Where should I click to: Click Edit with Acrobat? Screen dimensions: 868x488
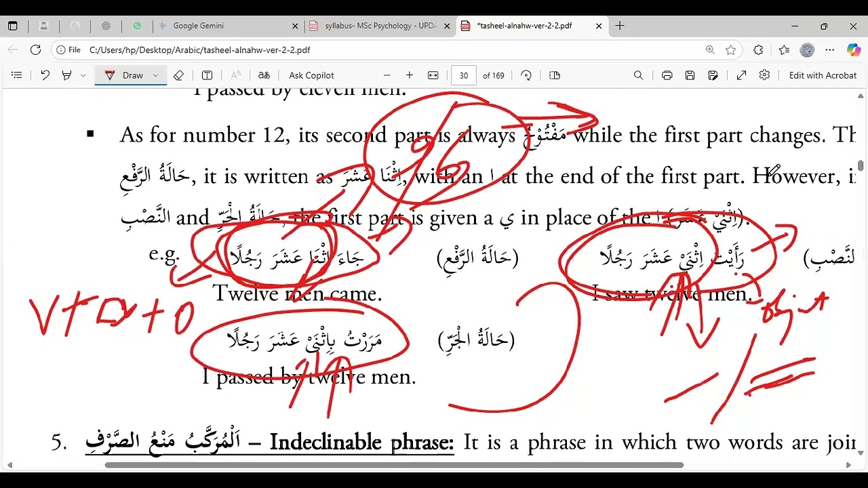[x=823, y=75]
